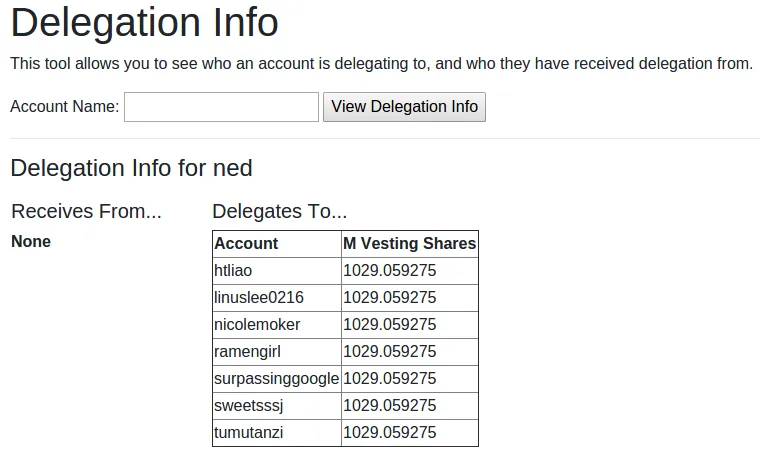The image size is (760, 455).
Task: Click the nicolemoker account entry
Action: click(x=257, y=325)
